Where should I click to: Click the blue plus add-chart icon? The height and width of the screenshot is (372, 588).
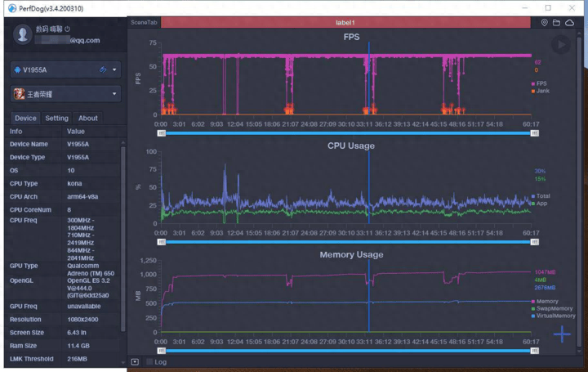tap(562, 334)
